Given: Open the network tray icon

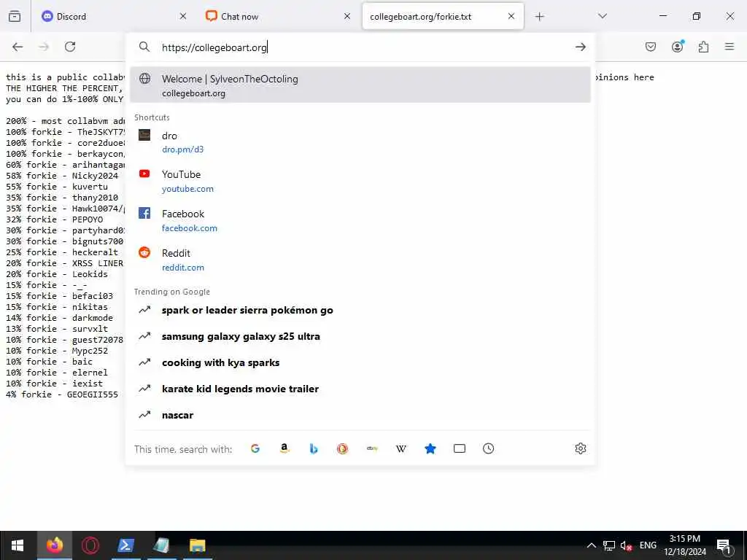Looking at the screenshot, I should pos(609,545).
